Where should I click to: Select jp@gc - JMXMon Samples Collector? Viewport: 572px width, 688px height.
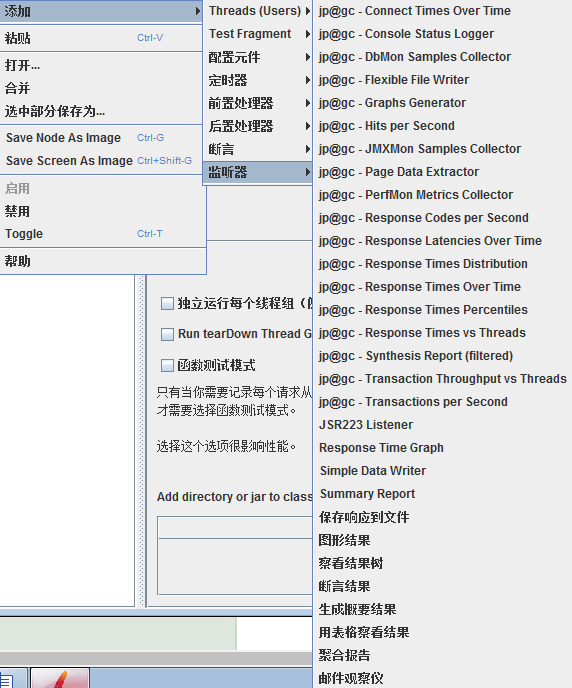pos(443,149)
